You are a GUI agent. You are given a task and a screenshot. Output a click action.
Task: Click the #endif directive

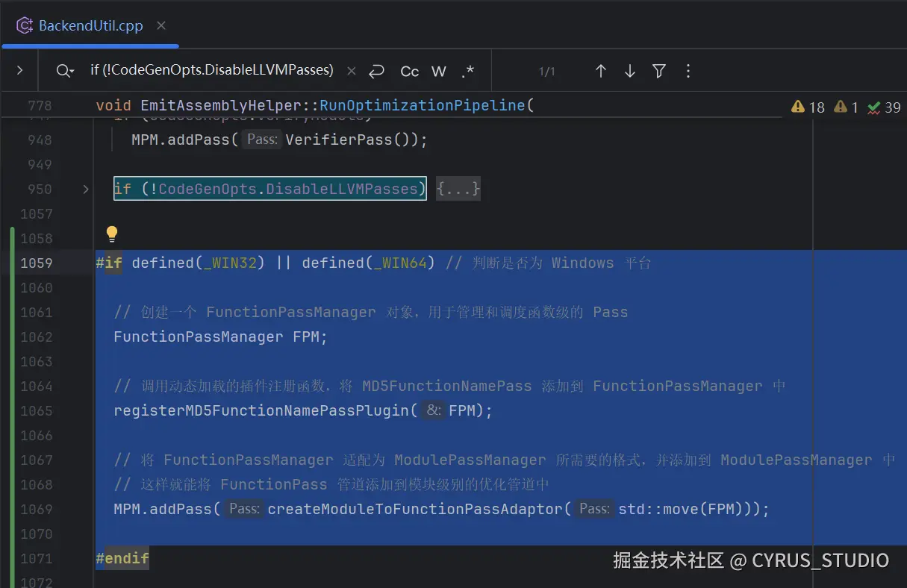click(122, 558)
